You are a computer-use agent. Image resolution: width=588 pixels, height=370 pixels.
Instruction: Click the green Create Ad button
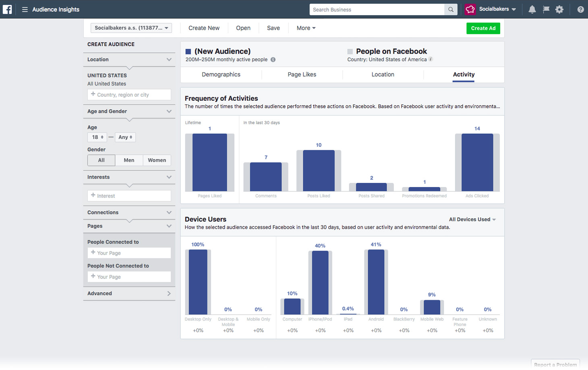click(x=483, y=28)
